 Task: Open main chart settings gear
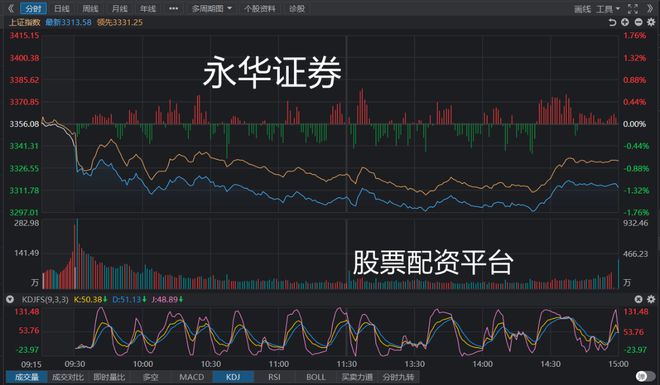coord(651,22)
